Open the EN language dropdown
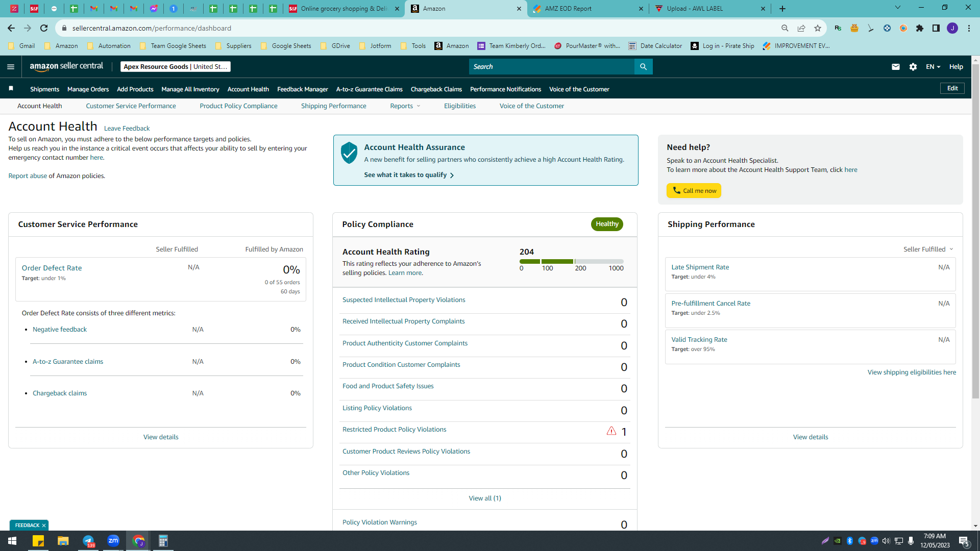 (933, 67)
